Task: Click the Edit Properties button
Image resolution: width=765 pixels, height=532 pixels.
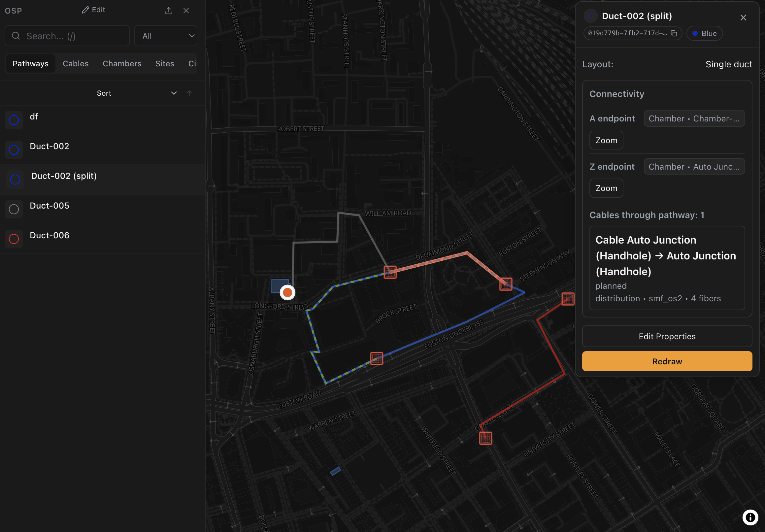Action: [x=667, y=336]
